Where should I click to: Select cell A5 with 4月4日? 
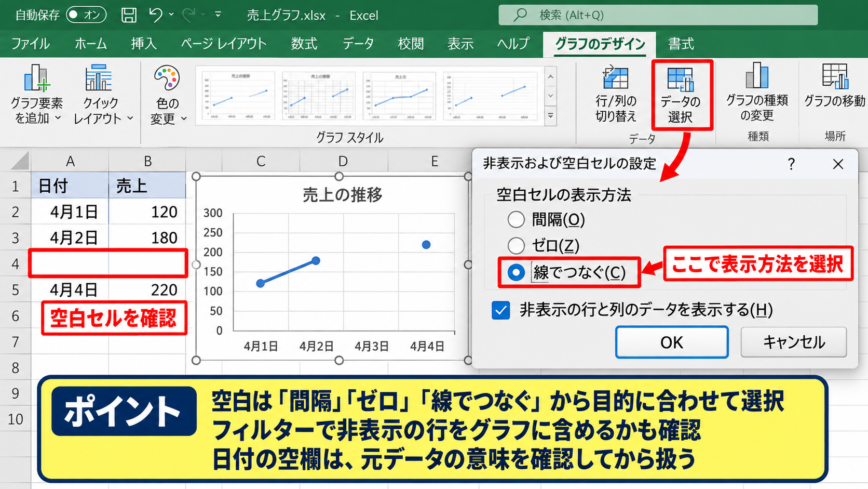pyautogui.click(x=70, y=289)
